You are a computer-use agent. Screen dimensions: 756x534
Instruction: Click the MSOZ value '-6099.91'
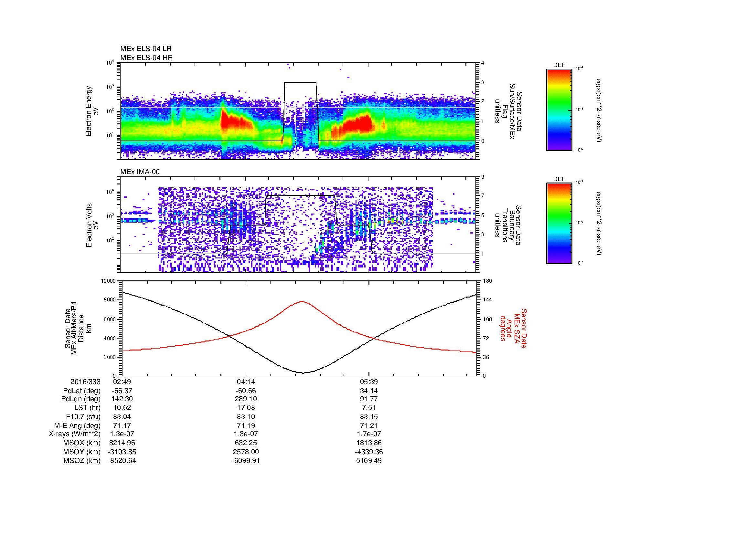point(246,461)
